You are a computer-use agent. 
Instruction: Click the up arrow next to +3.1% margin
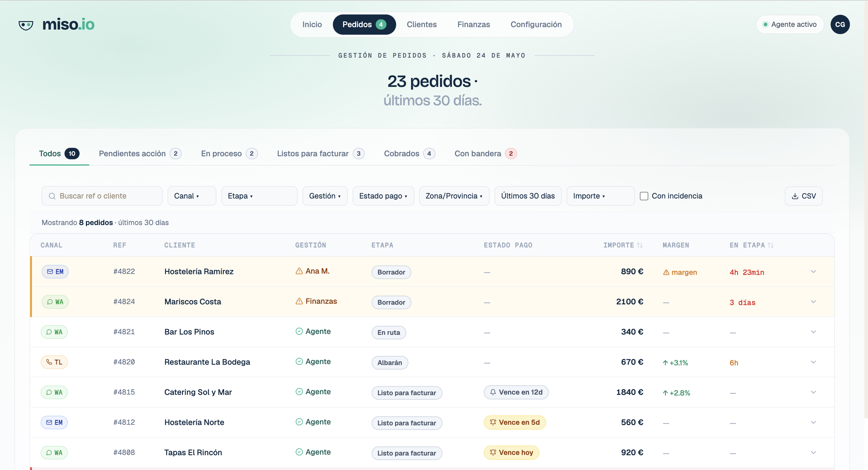pos(665,363)
